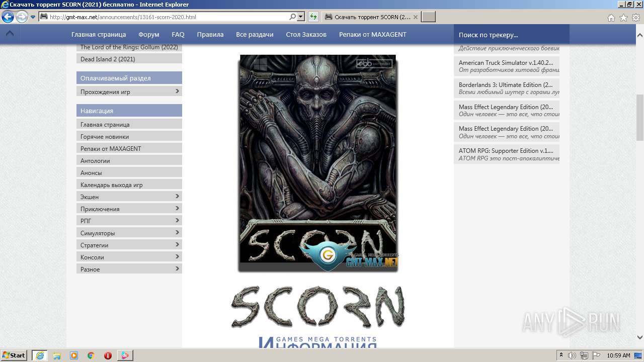
Task: Open the Opera taskbar icon
Action: click(x=108, y=355)
